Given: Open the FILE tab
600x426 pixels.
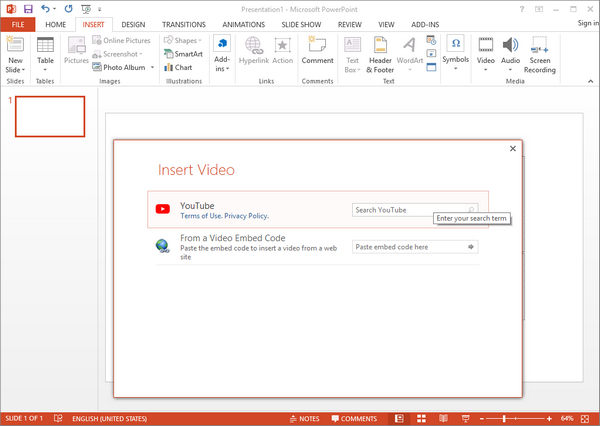Looking at the screenshot, I should click(x=18, y=24).
